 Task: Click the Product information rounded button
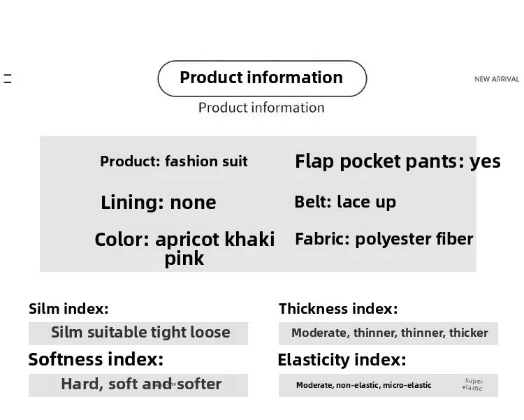tap(262, 78)
